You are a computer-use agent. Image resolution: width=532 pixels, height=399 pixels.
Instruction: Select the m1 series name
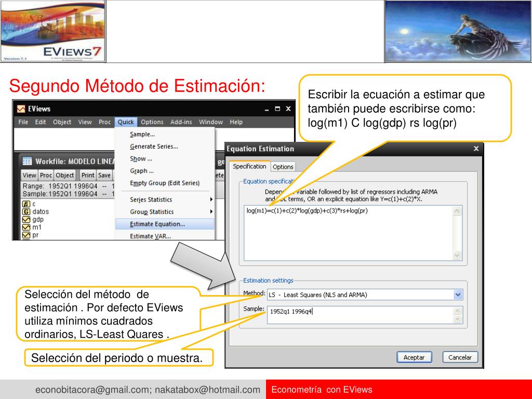pyautogui.click(x=37, y=228)
